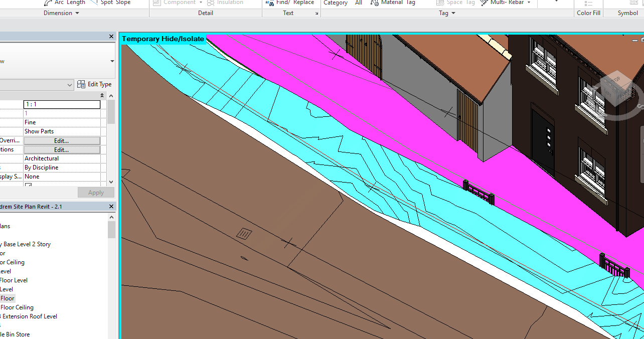Select the Space Tag tool
644x339 pixels.
[x=455, y=3]
